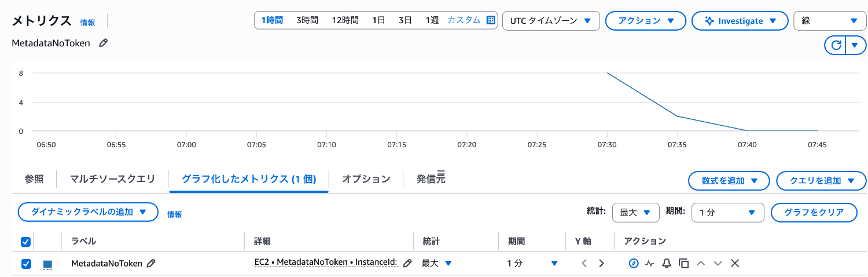
Task: Click the refresh graph icon
Action: click(834, 45)
